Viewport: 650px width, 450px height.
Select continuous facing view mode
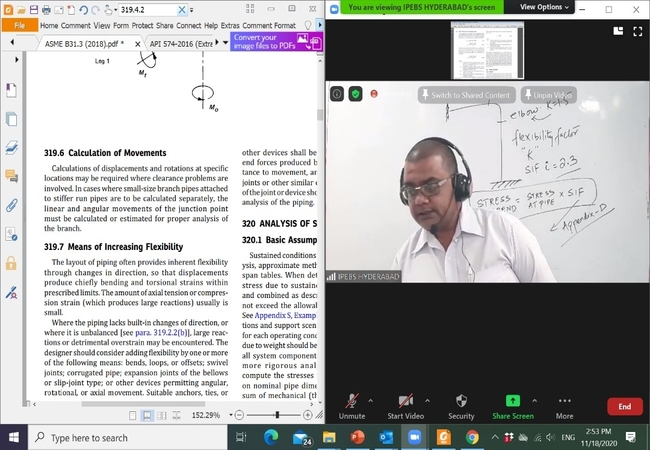[x=176, y=415]
